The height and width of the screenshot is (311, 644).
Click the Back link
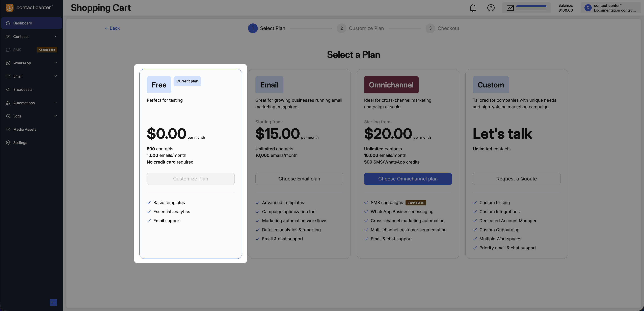coord(112,28)
